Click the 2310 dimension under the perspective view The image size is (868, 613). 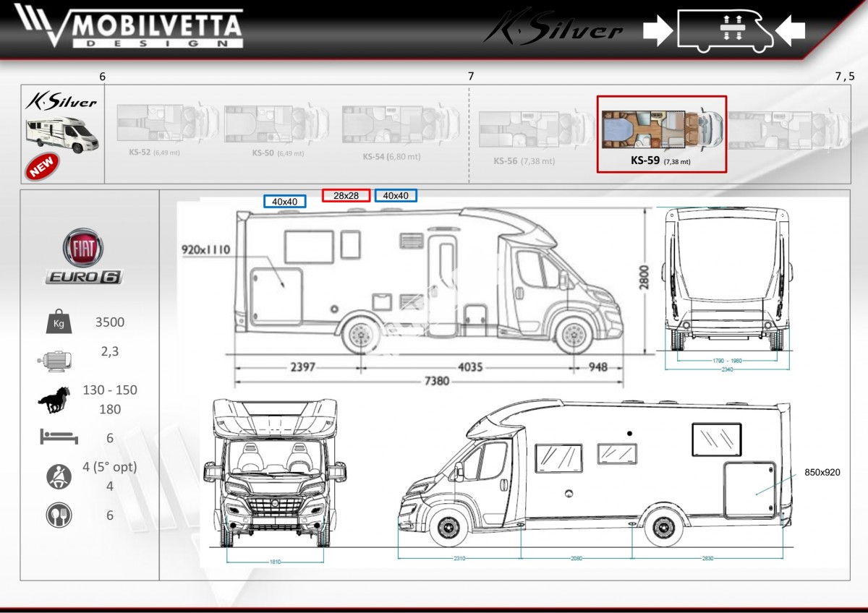(459, 558)
